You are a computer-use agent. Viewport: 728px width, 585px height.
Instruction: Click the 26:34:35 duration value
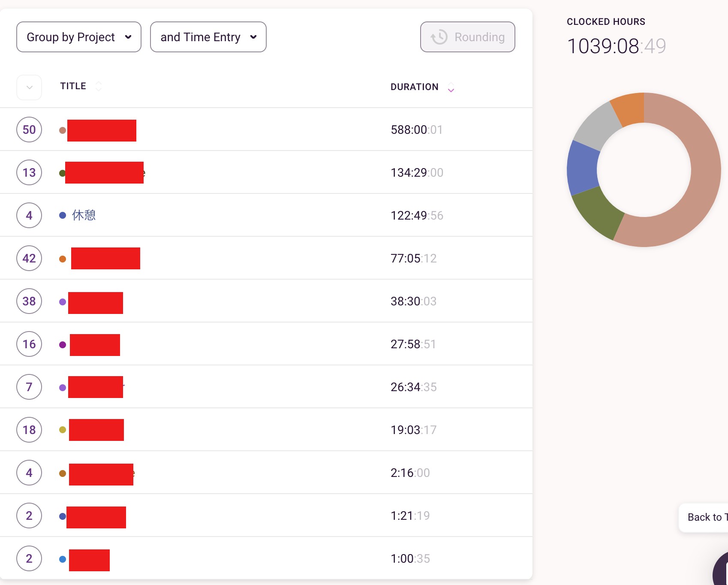[x=414, y=387]
